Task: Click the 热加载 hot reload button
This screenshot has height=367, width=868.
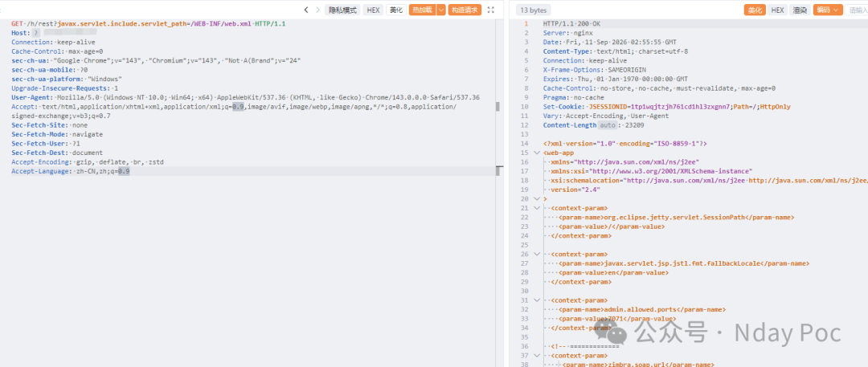Action: point(423,10)
